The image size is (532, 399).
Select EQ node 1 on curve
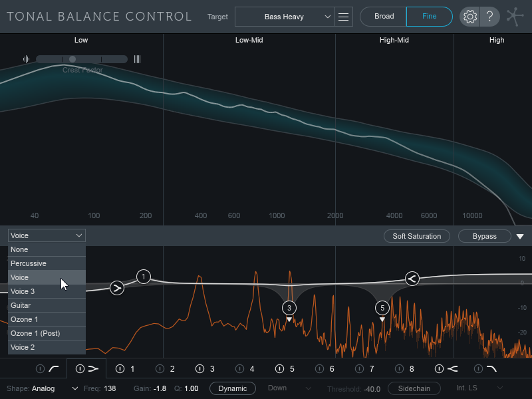144,277
